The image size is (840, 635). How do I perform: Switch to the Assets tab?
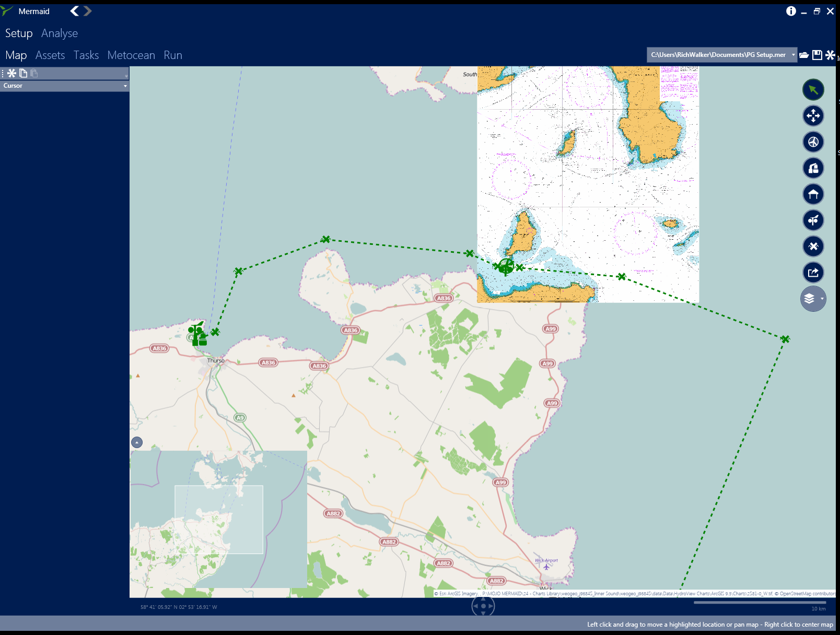pos(50,55)
